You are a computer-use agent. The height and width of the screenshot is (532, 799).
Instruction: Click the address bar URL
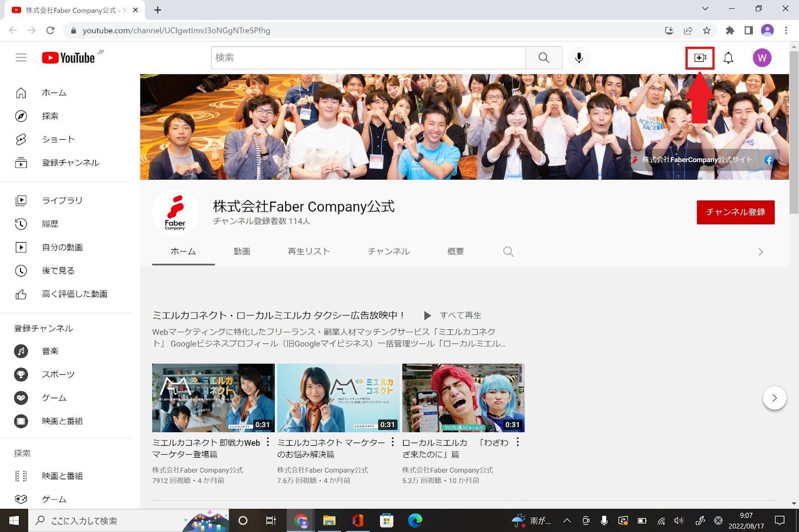coord(176,30)
